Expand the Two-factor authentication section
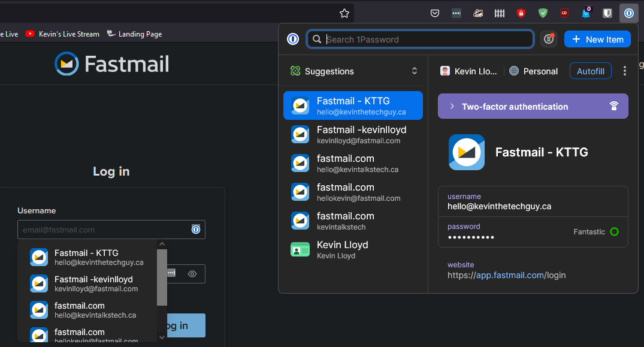This screenshot has width=644, height=347. tap(533, 106)
